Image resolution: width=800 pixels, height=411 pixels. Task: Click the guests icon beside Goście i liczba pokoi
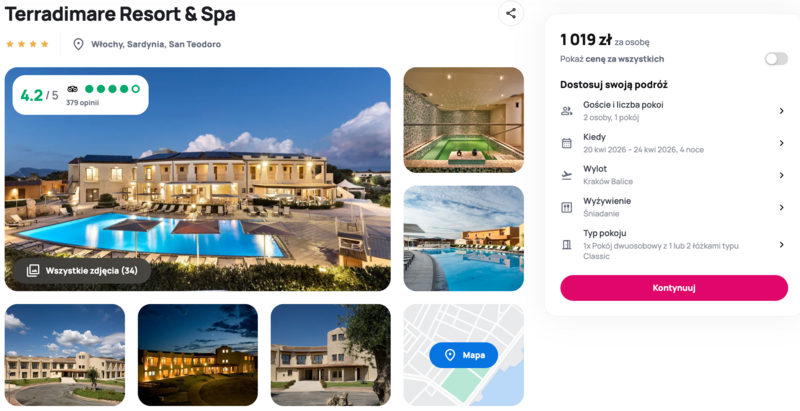pyautogui.click(x=566, y=111)
